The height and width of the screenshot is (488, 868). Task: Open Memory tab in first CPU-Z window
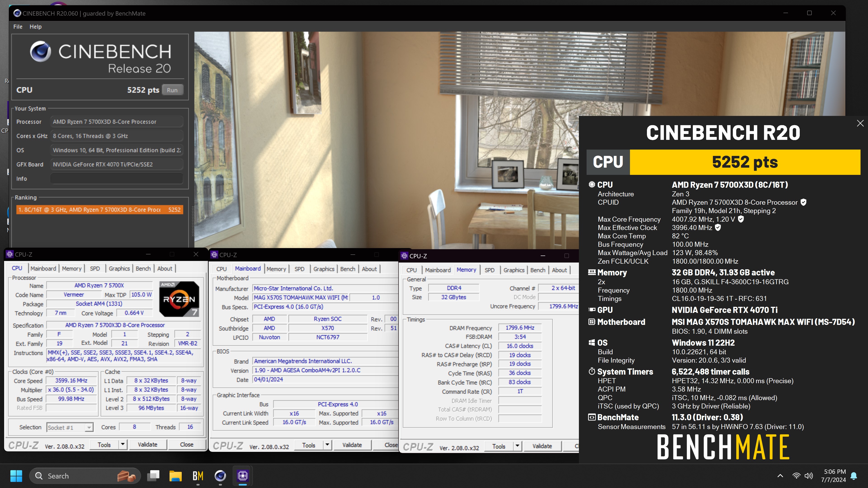(71, 268)
